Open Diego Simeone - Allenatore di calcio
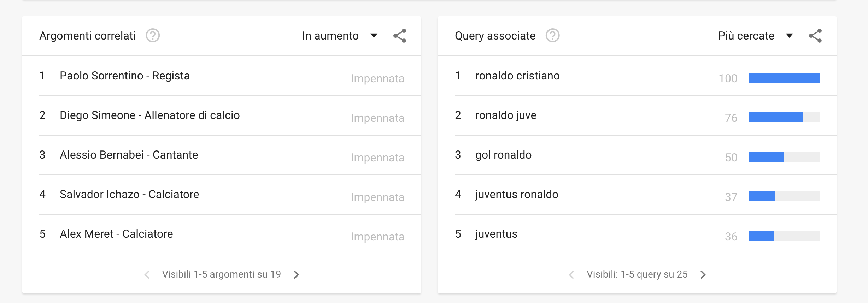868x303 pixels. pyautogui.click(x=149, y=115)
